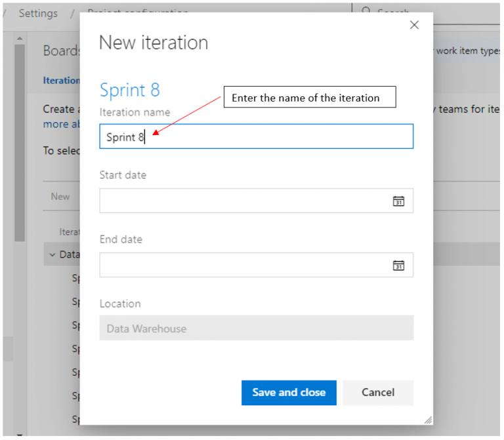
Task: Click into the Iteration name field
Action: point(256,137)
